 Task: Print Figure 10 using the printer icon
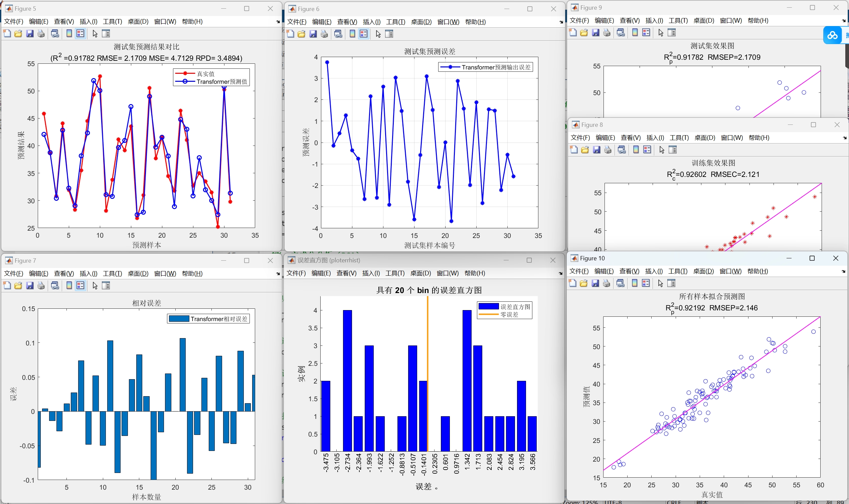[x=607, y=283]
